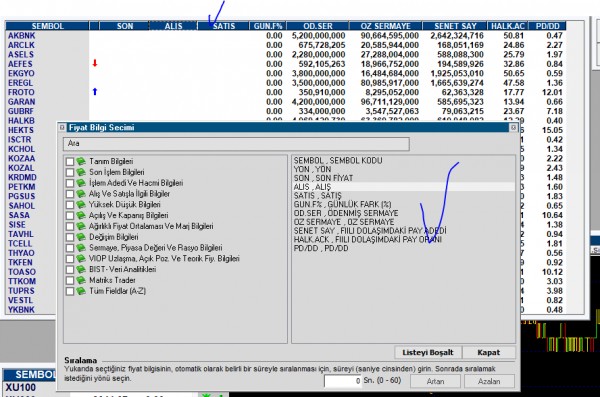Click the HALK.AC column header
This screenshot has width=600, height=397.
(508, 26)
